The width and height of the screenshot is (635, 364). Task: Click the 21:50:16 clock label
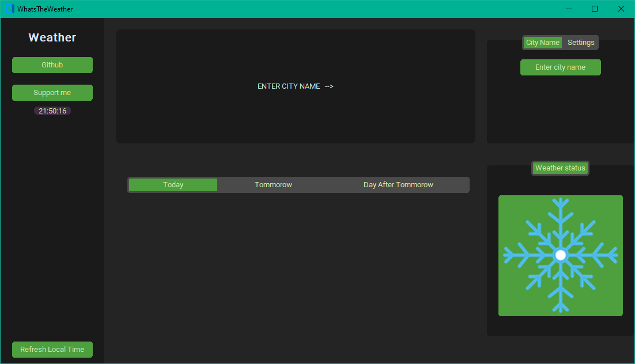[x=52, y=111]
